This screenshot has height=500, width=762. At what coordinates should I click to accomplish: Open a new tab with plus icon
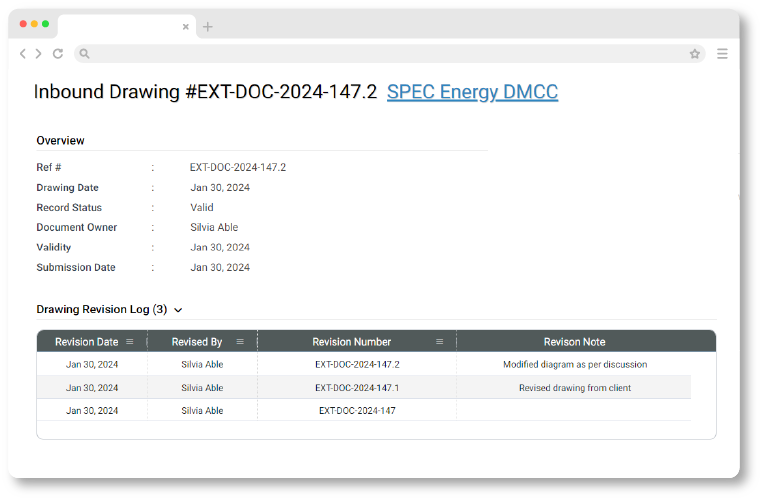(x=208, y=27)
